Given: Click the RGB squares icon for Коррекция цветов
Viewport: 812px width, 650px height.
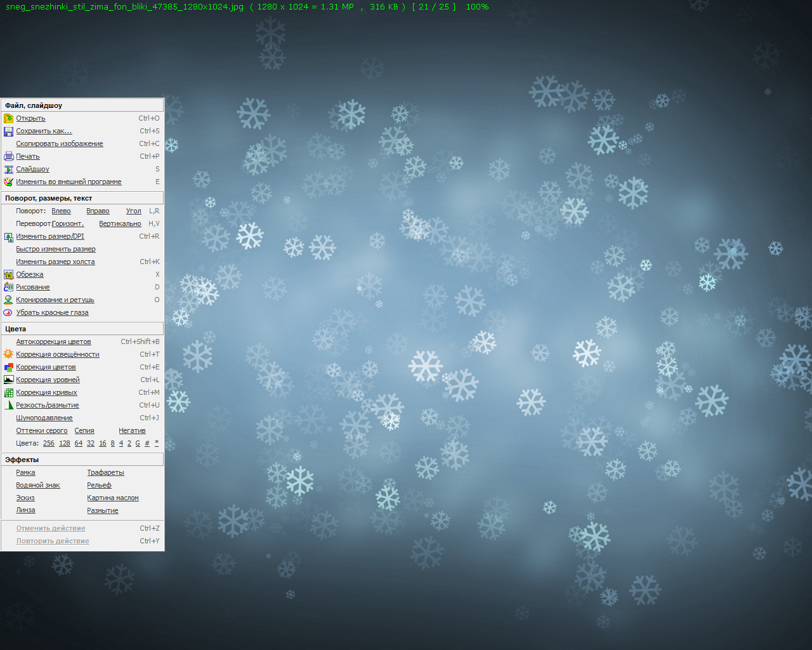Looking at the screenshot, I should coord(8,367).
